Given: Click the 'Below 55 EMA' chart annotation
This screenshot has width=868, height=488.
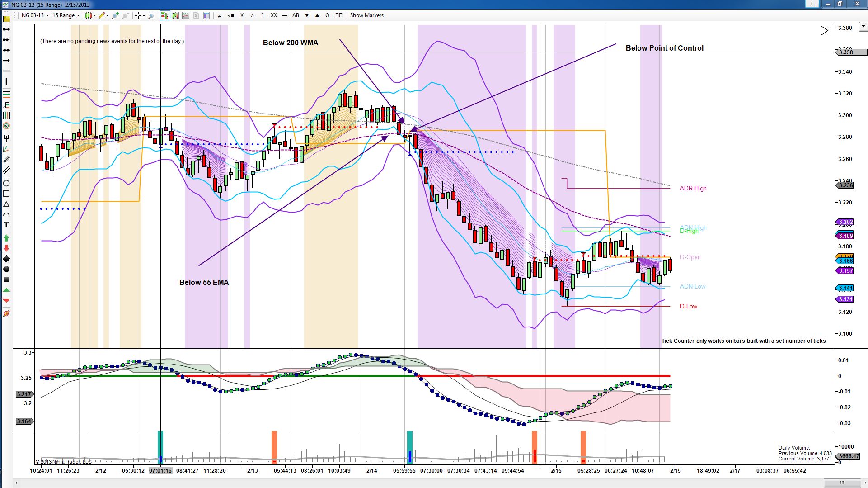Looking at the screenshot, I should pyautogui.click(x=204, y=282).
